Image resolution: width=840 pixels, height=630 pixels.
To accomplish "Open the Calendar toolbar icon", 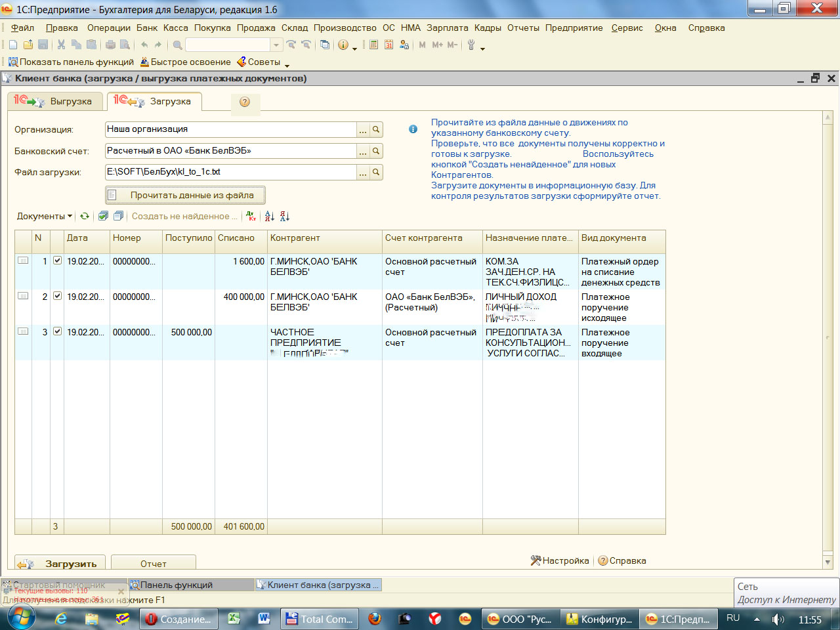I will pos(389,45).
